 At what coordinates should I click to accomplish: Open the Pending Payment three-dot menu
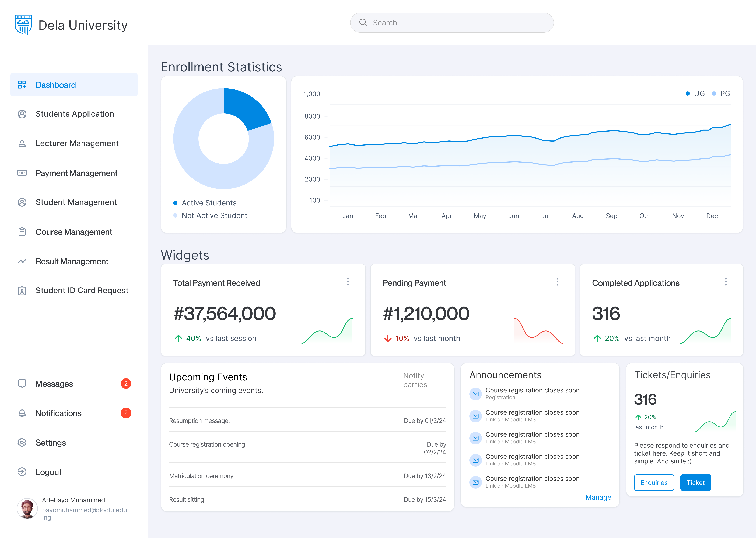[x=557, y=282]
